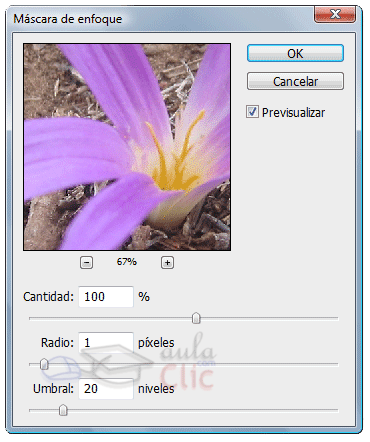Focus the Radio píxeles input field

click(x=106, y=343)
